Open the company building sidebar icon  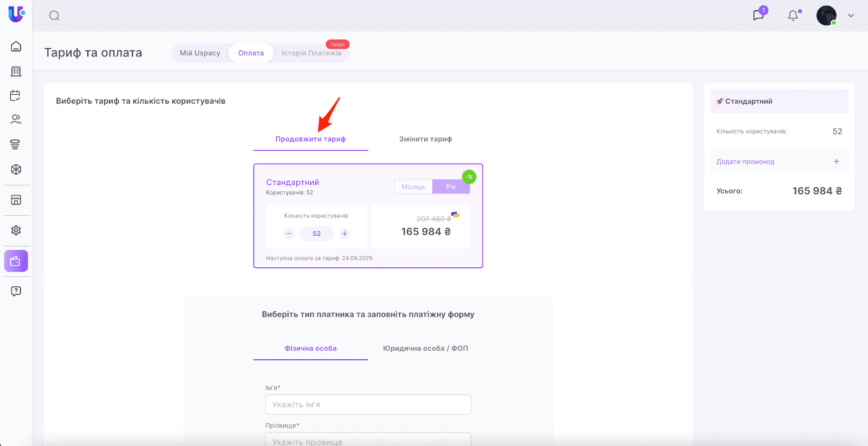point(16,72)
